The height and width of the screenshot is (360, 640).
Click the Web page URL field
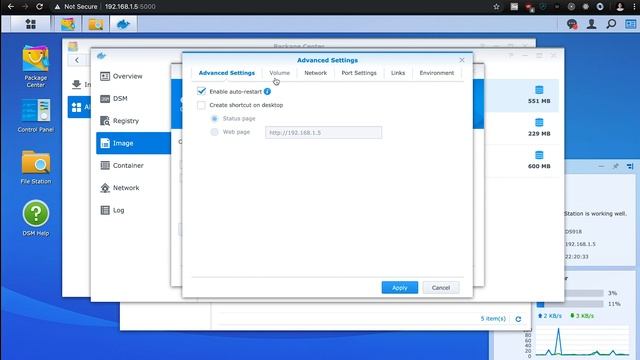[x=324, y=133]
